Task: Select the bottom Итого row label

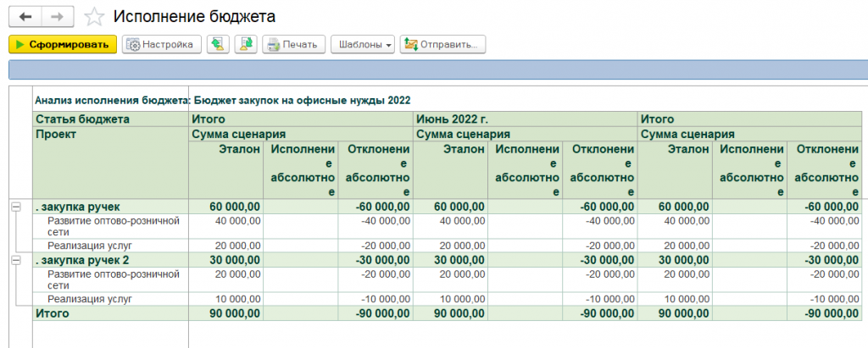Action: point(52,313)
